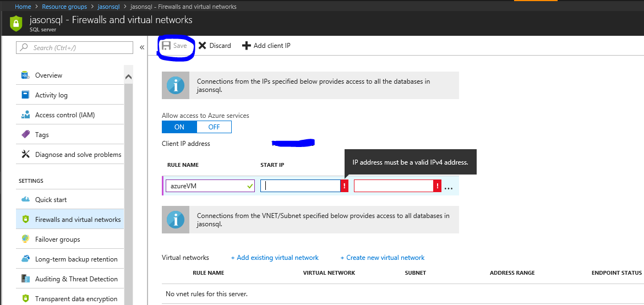Click the Add client IP plus icon
Viewport: 644px width, 305px height.
[246, 46]
